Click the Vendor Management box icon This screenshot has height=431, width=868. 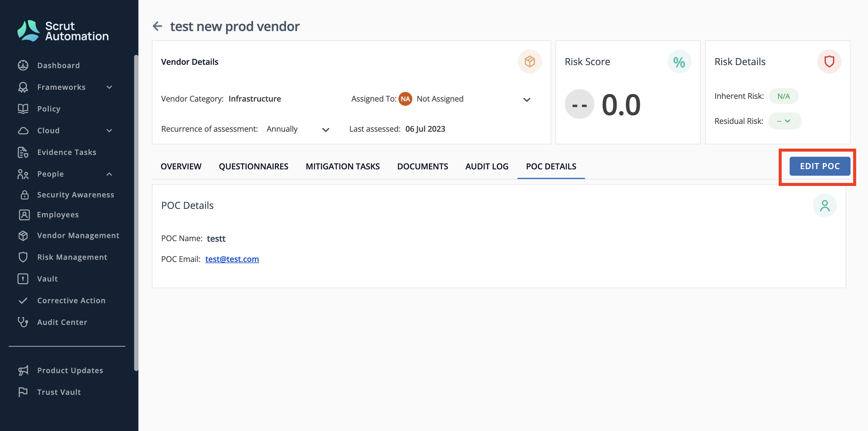[23, 236]
